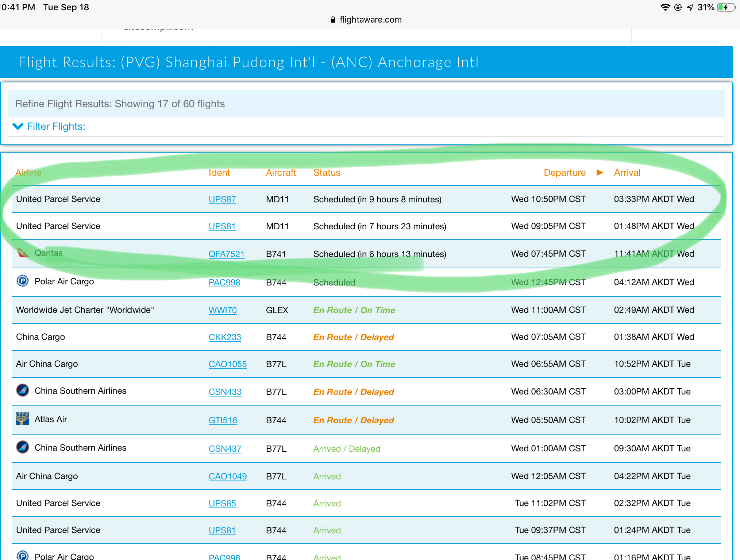Viewport: 740px width, 560px height.
Task: Tap the orientation lock status icon
Action: tap(678, 7)
